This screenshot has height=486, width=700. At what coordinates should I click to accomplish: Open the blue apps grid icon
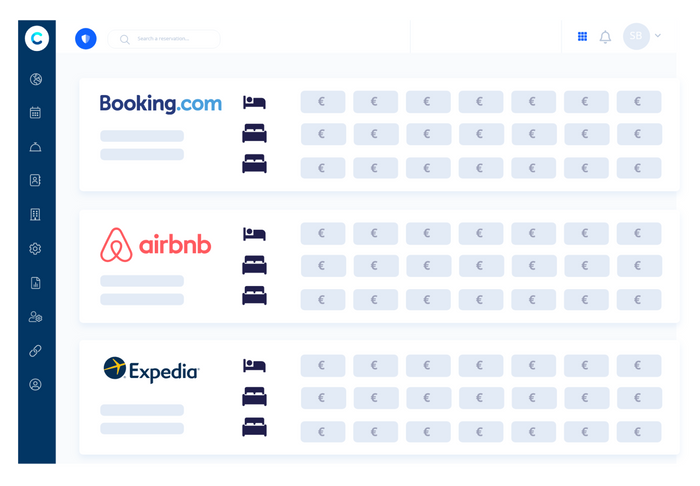(583, 37)
